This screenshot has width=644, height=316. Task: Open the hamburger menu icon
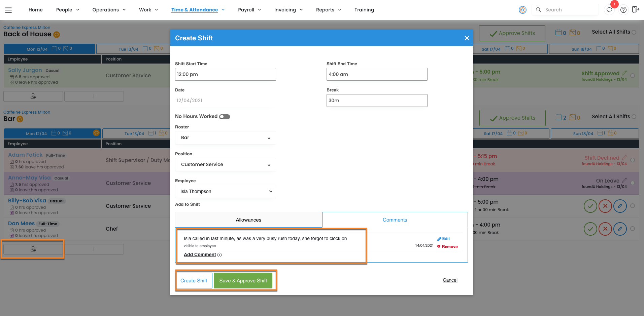[8, 10]
